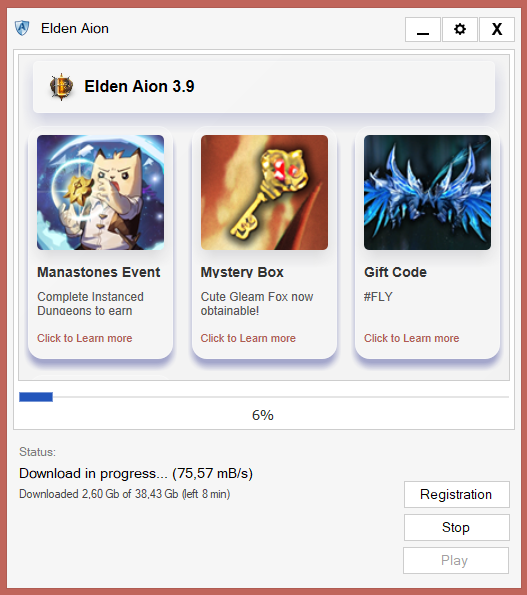
Task: Click the Manastones Event title
Action: tap(99, 272)
